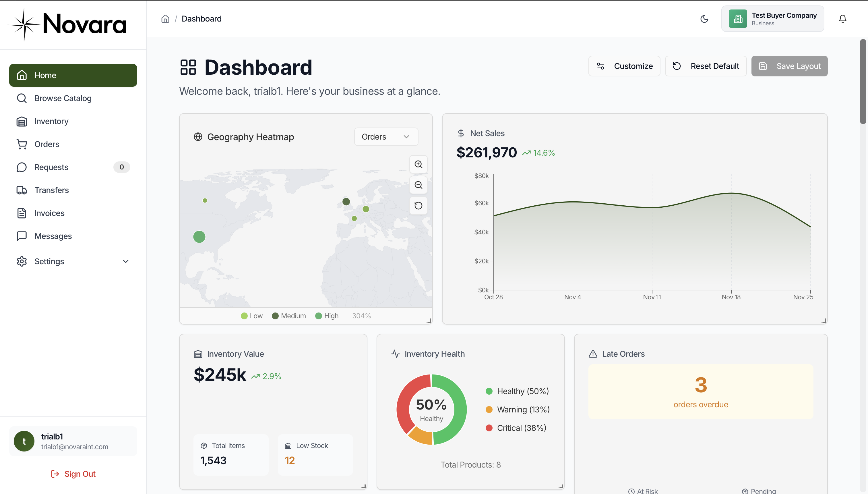The height and width of the screenshot is (494, 868).
Task: Open Requests in sidebar
Action: click(x=73, y=167)
